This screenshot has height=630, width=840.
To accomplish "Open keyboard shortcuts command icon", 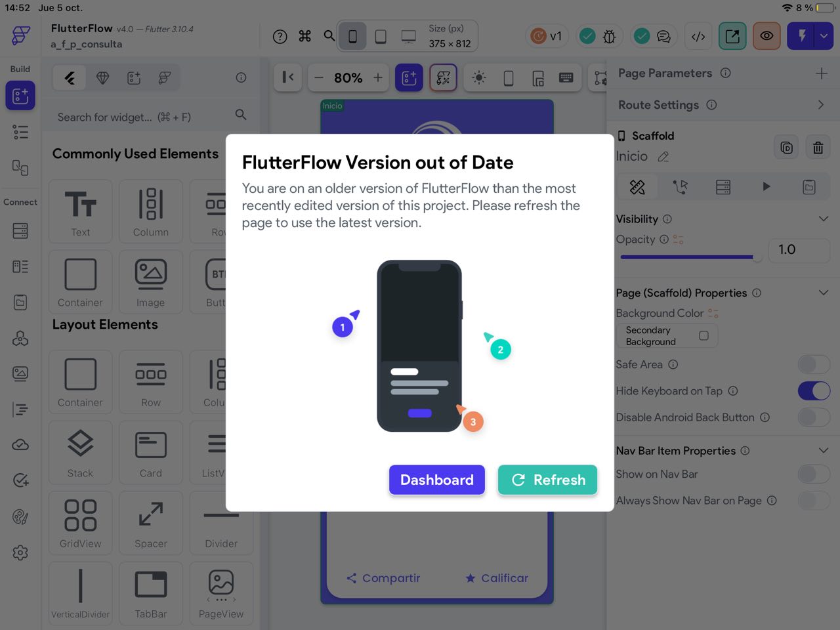I will tap(304, 36).
